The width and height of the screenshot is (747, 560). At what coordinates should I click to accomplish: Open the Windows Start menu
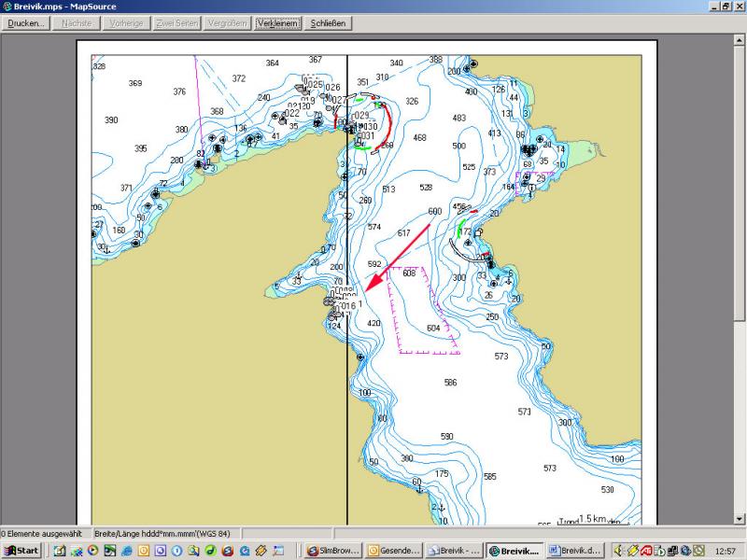[21, 551]
